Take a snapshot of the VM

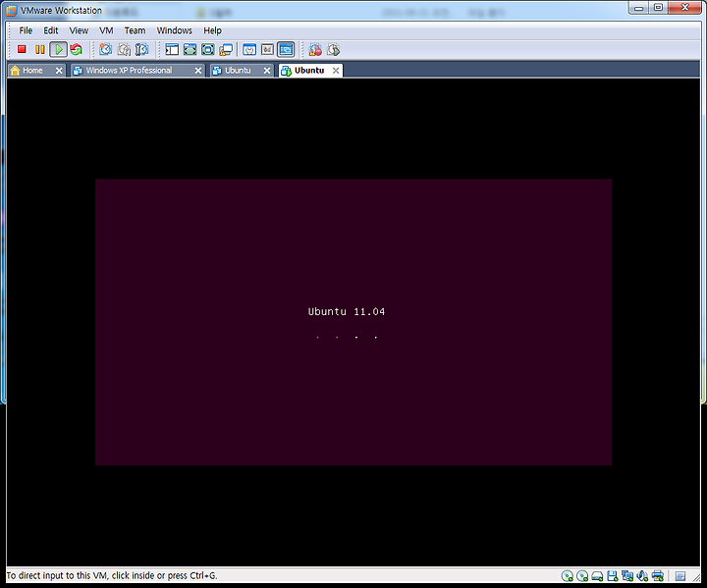pos(105,49)
